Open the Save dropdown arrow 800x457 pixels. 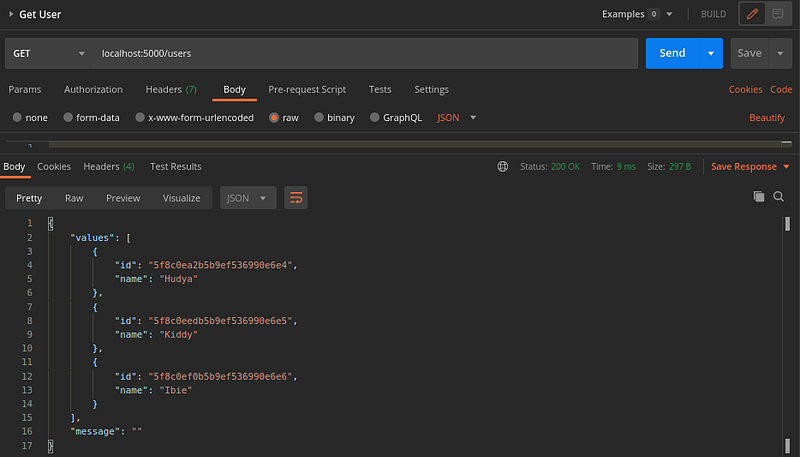780,53
